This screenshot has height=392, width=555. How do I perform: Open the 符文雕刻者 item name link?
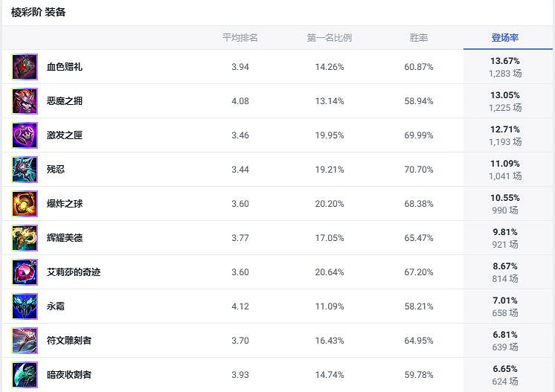click(69, 341)
